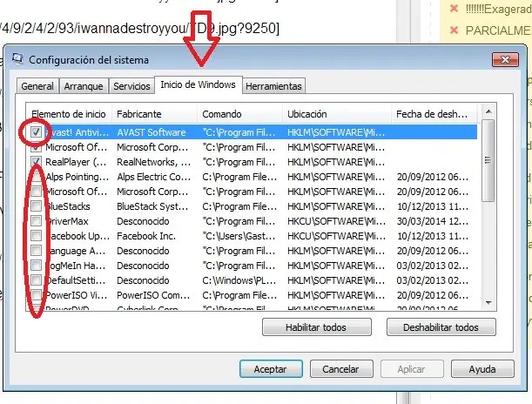Click the Habilitar todos button
532x404 pixels.
[317, 327]
